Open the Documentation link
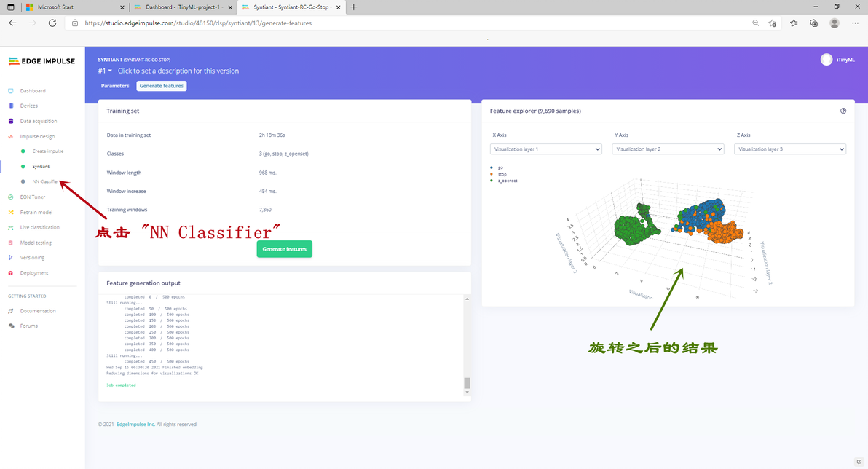 pyautogui.click(x=38, y=311)
